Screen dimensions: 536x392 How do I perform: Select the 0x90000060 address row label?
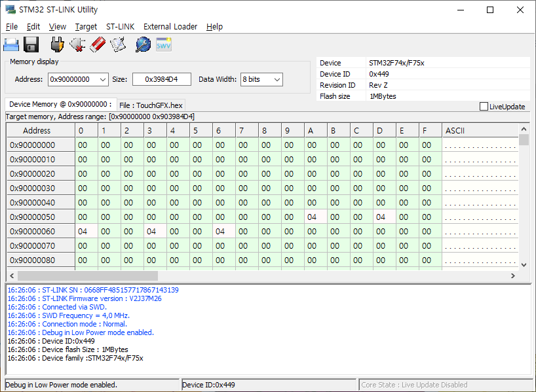coord(41,231)
